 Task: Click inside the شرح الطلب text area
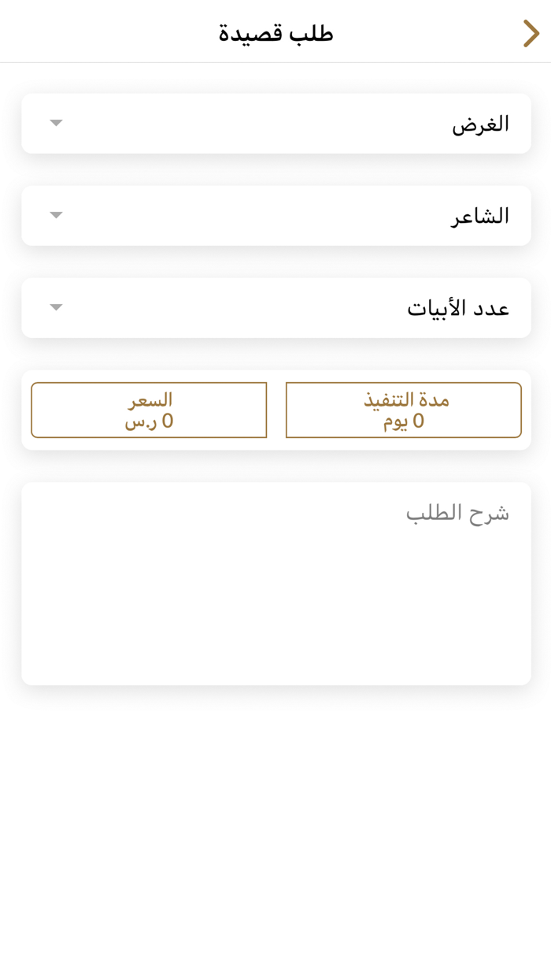click(x=275, y=583)
